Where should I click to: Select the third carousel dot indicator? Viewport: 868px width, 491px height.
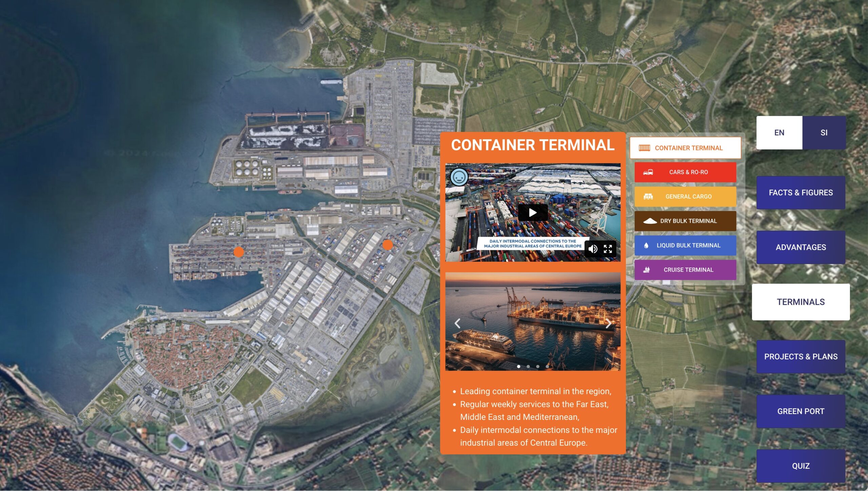tap(537, 367)
